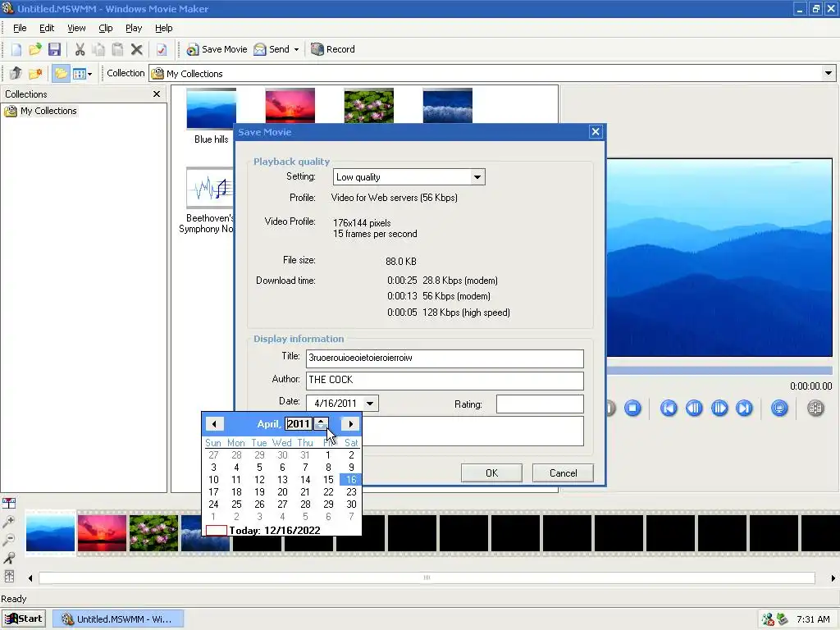
Task: Click the record narration microphone icon
Action: [x=9, y=558]
